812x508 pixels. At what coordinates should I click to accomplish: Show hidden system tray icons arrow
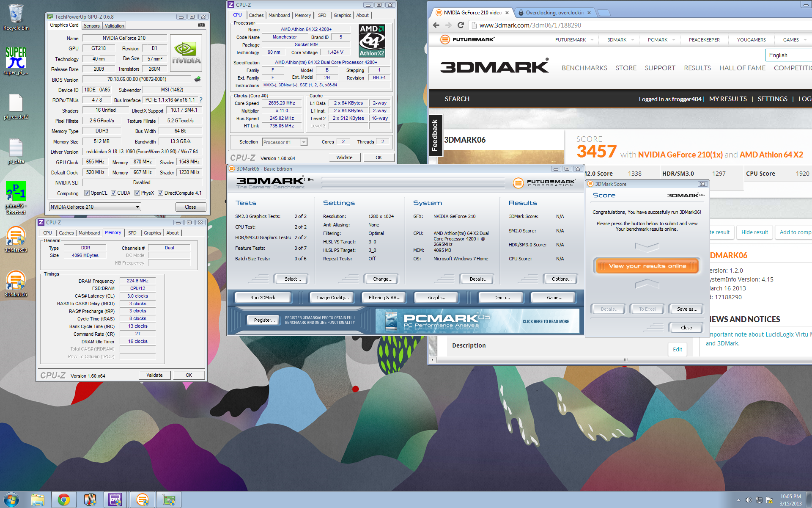click(x=738, y=500)
